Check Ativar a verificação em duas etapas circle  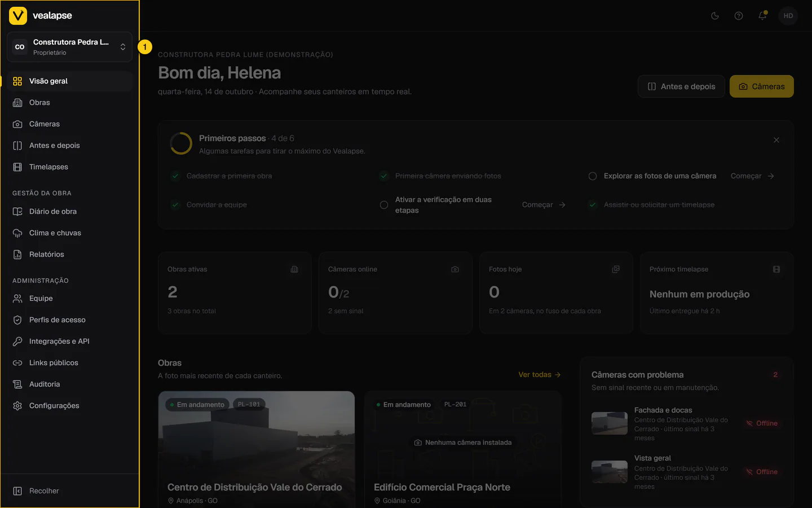[384, 205]
